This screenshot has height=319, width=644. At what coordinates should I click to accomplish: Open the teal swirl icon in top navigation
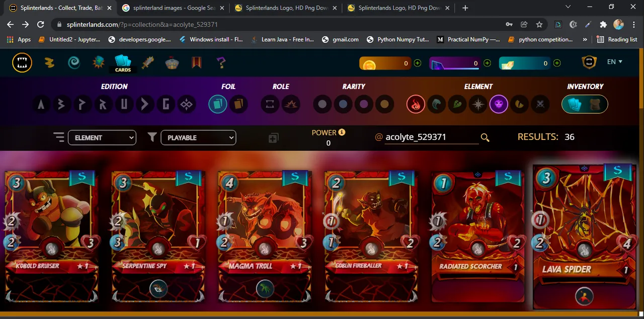pos(74,63)
